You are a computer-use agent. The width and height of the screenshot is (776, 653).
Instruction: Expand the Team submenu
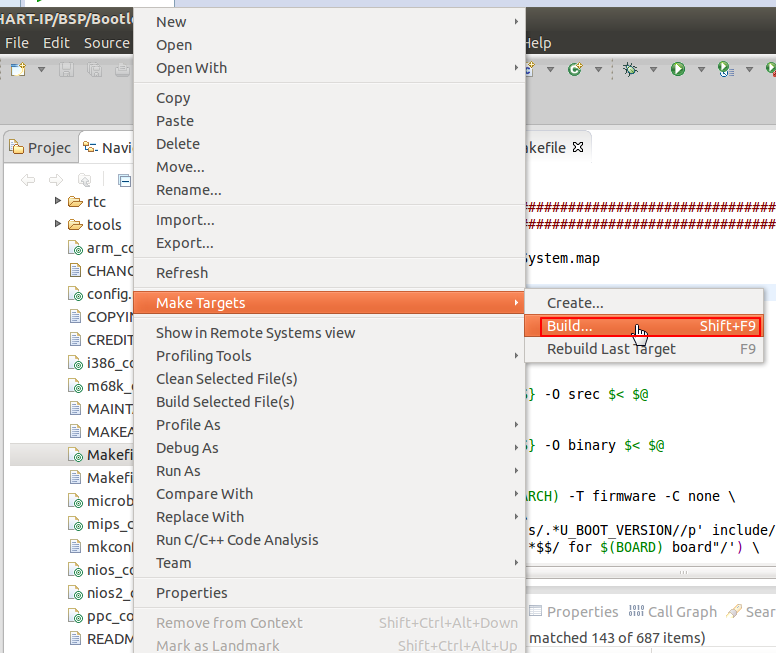pyautogui.click(x=330, y=563)
